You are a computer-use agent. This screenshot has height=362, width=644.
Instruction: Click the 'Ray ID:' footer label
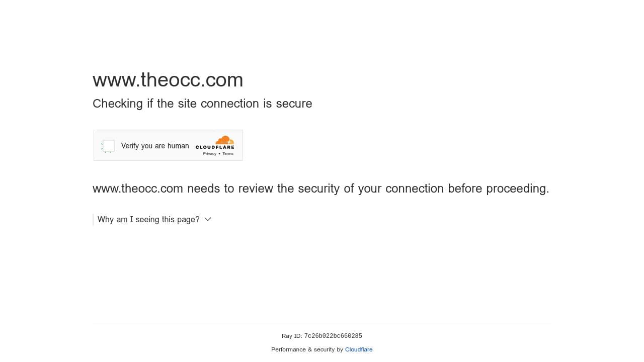point(292,336)
